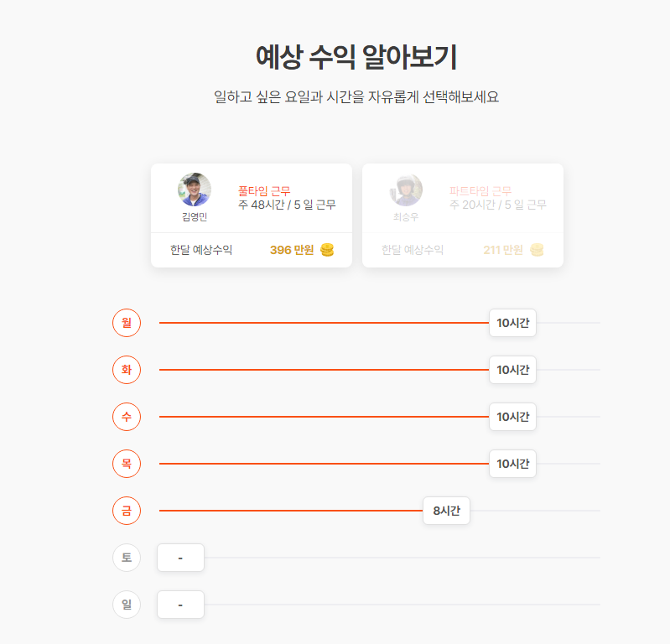Click the coin icon beside 396 만원
The width and height of the screenshot is (670, 644).
[x=327, y=250]
